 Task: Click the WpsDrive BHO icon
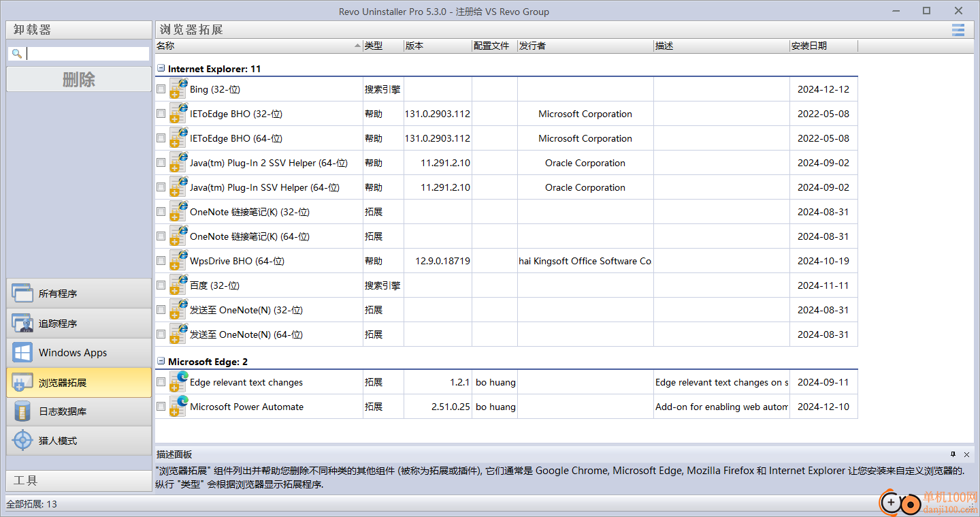178,260
